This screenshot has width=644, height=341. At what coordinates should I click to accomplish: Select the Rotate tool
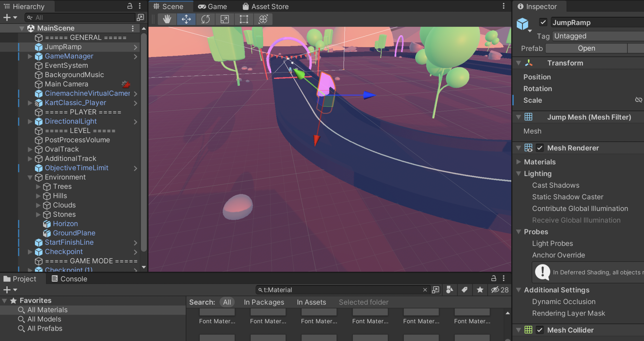205,19
